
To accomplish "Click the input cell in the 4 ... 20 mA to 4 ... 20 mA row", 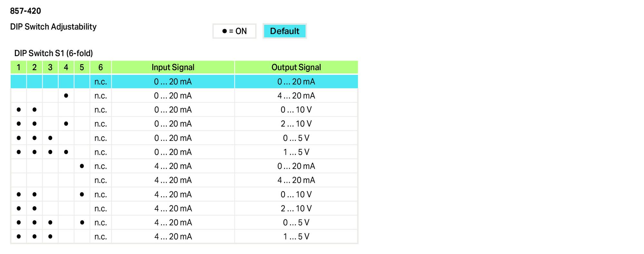I will [x=173, y=180].
